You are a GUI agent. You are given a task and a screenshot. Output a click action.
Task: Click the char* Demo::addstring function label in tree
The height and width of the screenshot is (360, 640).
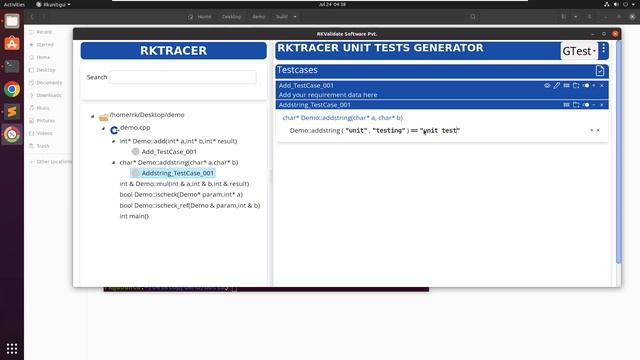click(179, 162)
